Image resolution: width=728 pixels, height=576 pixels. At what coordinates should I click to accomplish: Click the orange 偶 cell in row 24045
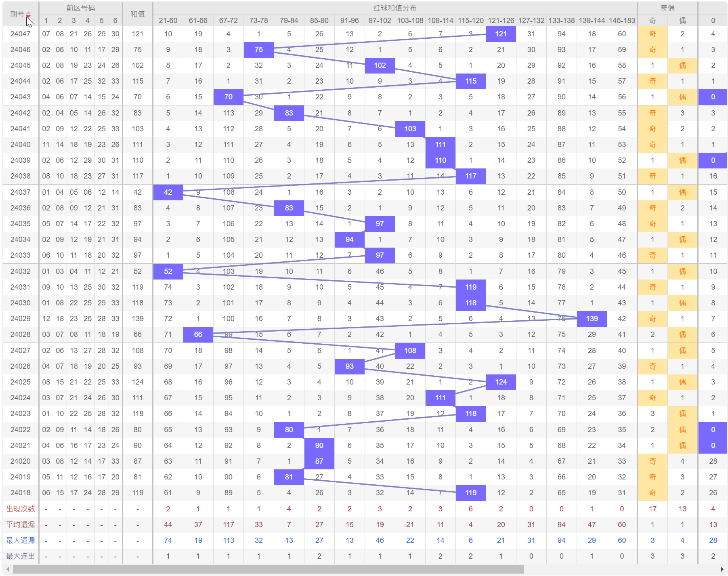(682, 65)
